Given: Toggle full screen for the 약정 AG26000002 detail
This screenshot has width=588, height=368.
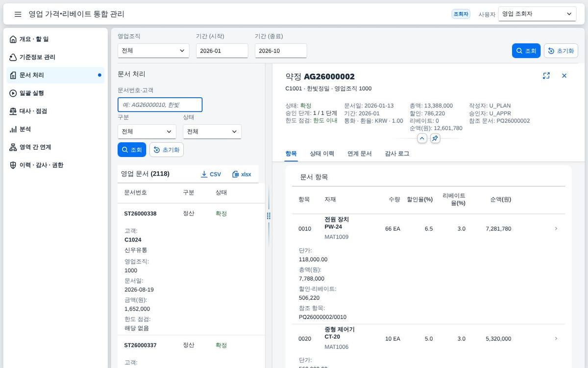Looking at the screenshot, I should (546, 76).
